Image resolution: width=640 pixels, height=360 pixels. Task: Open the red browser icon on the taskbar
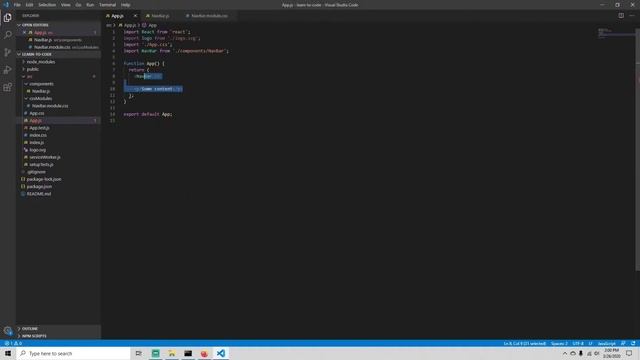204,353
